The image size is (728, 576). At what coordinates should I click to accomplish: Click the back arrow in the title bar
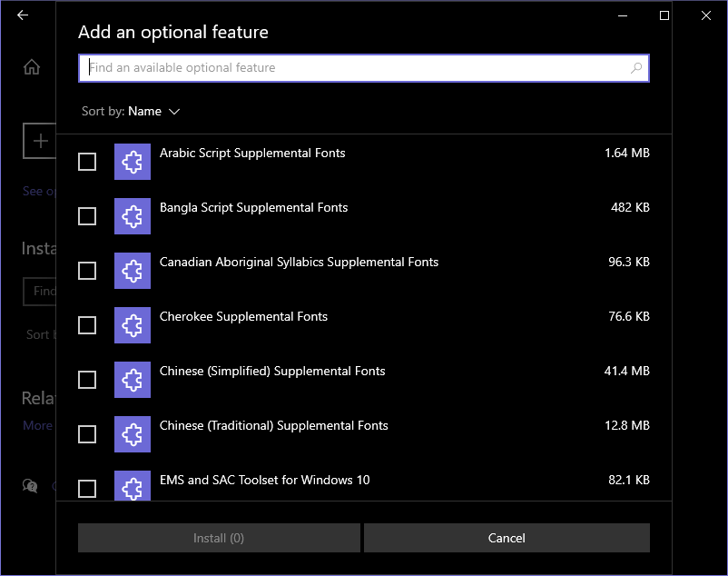coord(23,15)
